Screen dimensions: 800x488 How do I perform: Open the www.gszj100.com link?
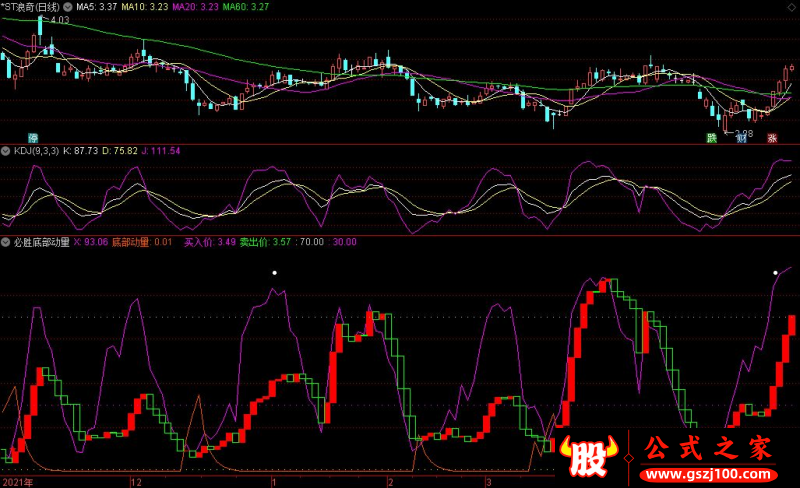[708, 474]
